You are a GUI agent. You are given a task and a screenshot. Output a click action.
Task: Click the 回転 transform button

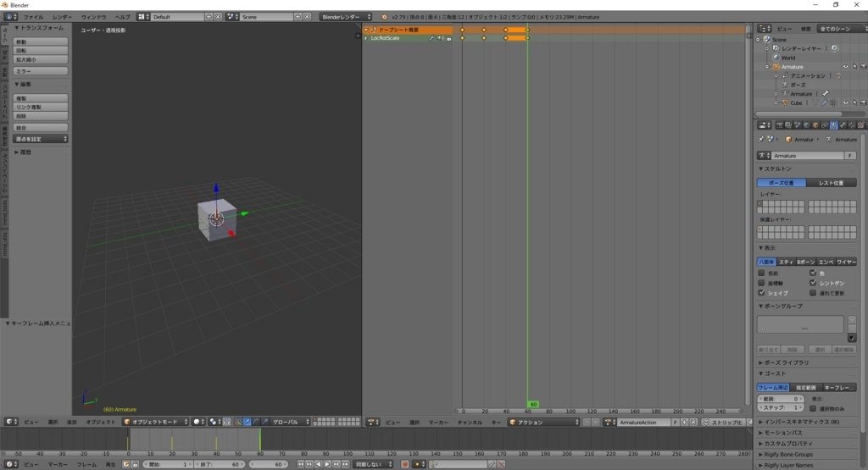coord(41,51)
